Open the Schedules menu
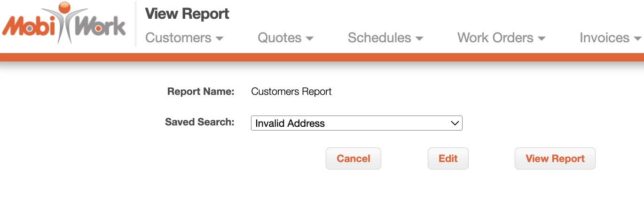The height and width of the screenshot is (201, 644). (379, 38)
